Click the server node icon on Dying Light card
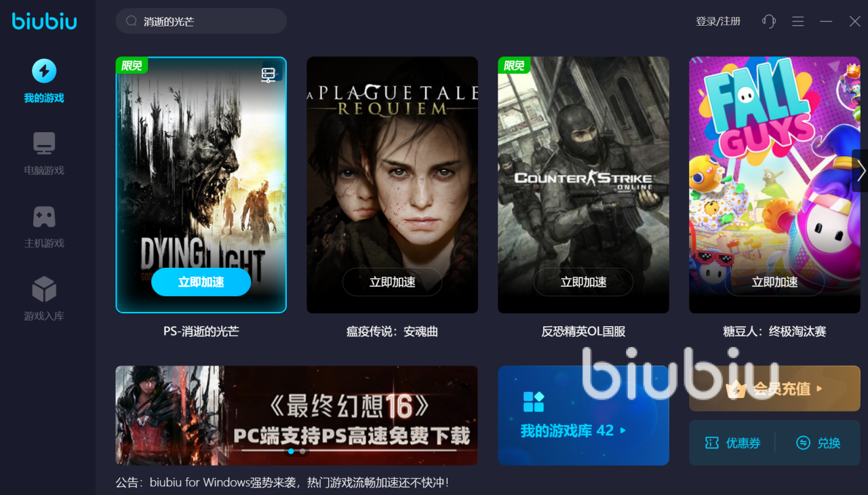This screenshot has width=868, height=495. point(269,75)
